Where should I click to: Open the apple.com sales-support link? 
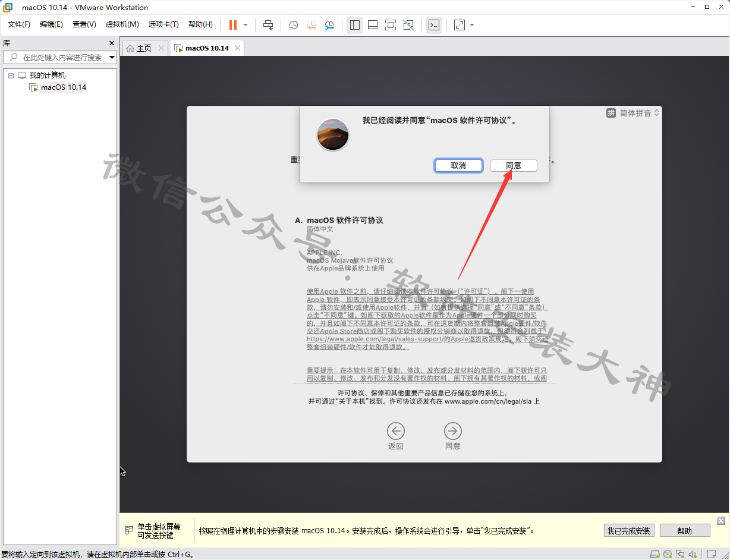click(x=375, y=339)
